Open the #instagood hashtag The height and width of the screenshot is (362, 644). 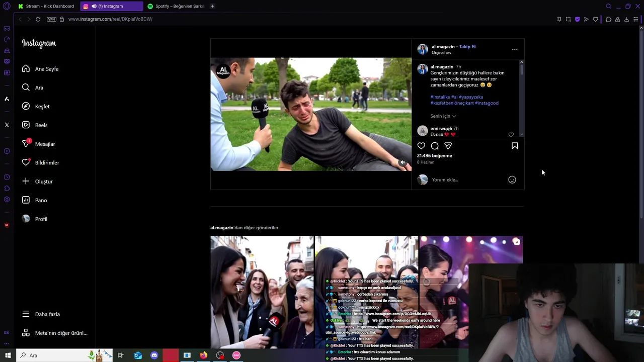[487, 103]
